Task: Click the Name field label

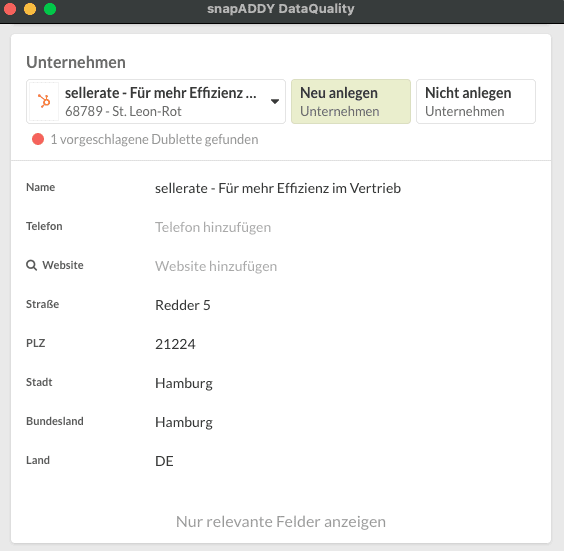Action: click(41, 187)
